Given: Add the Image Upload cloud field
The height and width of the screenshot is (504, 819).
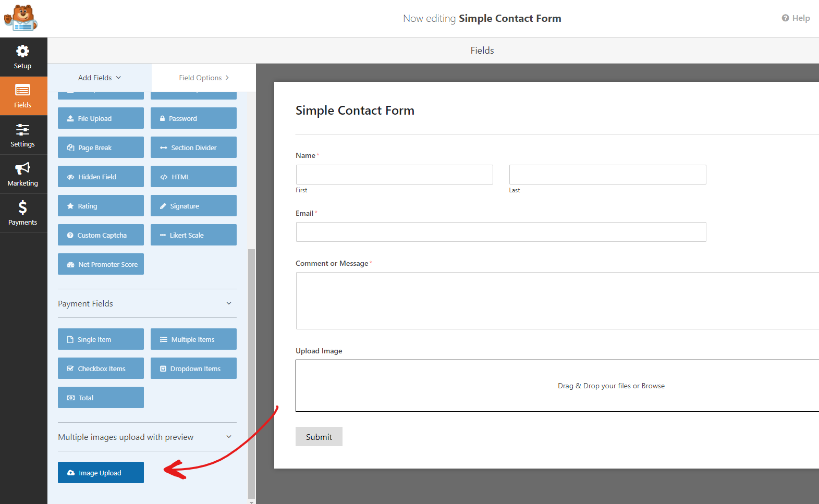Looking at the screenshot, I should point(101,473).
